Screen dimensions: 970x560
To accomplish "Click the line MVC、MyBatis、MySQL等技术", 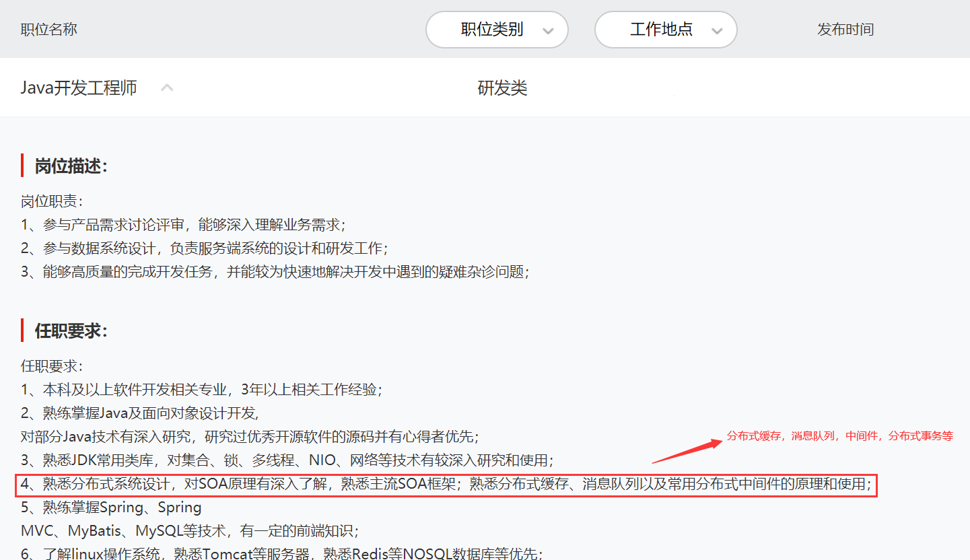I will pyautogui.click(x=190, y=531).
